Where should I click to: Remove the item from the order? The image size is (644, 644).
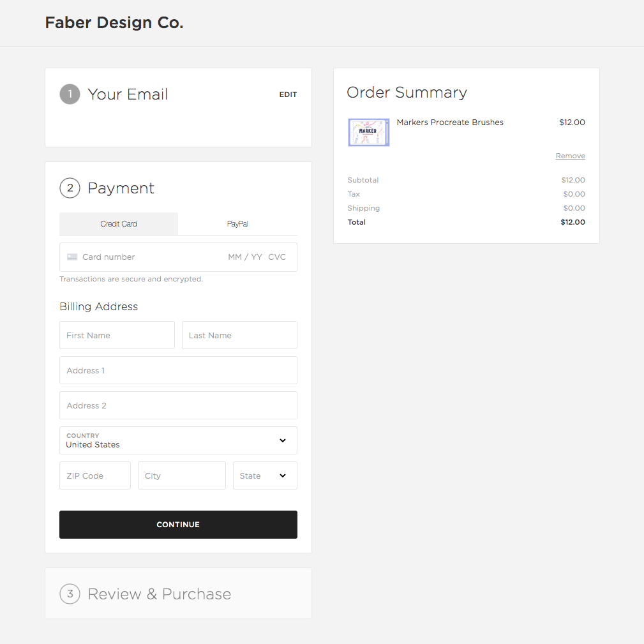coord(570,156)
